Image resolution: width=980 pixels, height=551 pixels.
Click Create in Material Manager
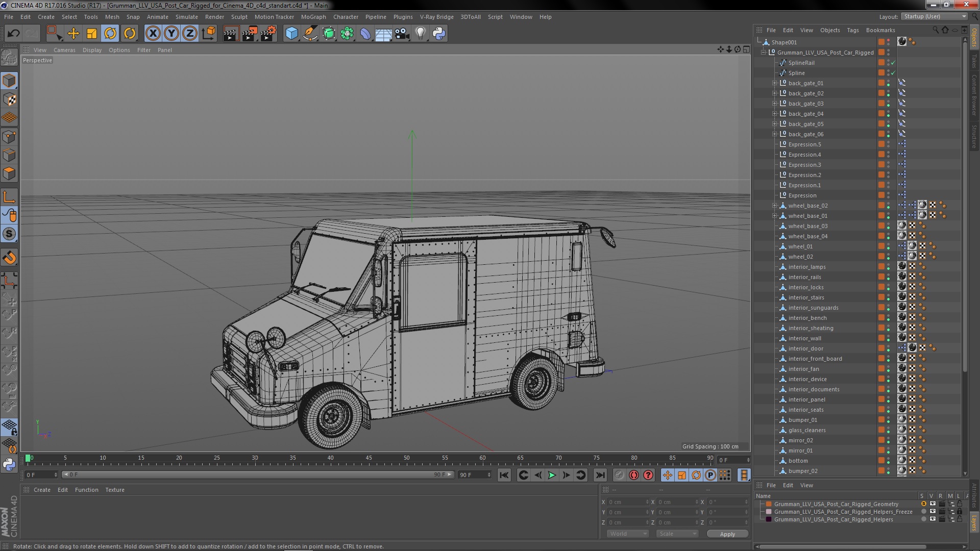tap(42, 490)
